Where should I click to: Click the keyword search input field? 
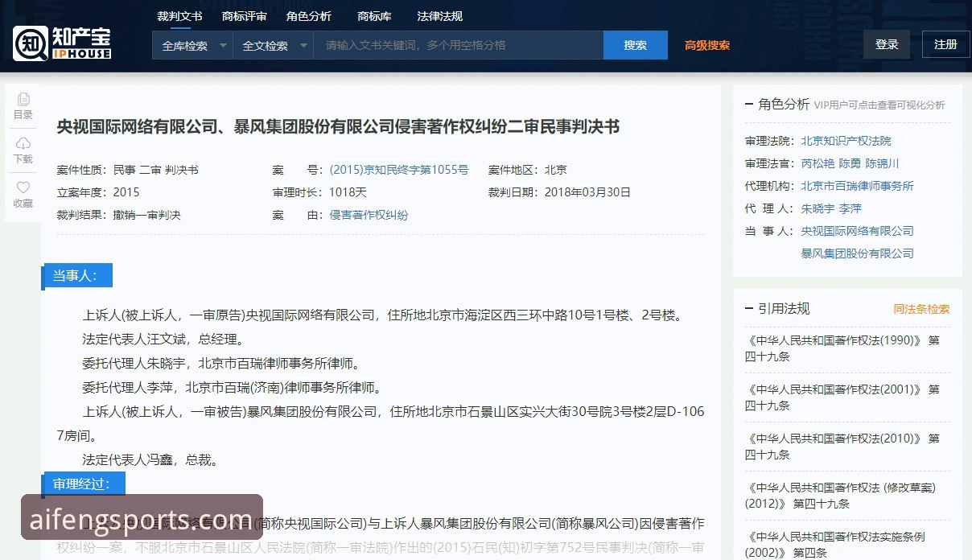[x=459, y=46]
